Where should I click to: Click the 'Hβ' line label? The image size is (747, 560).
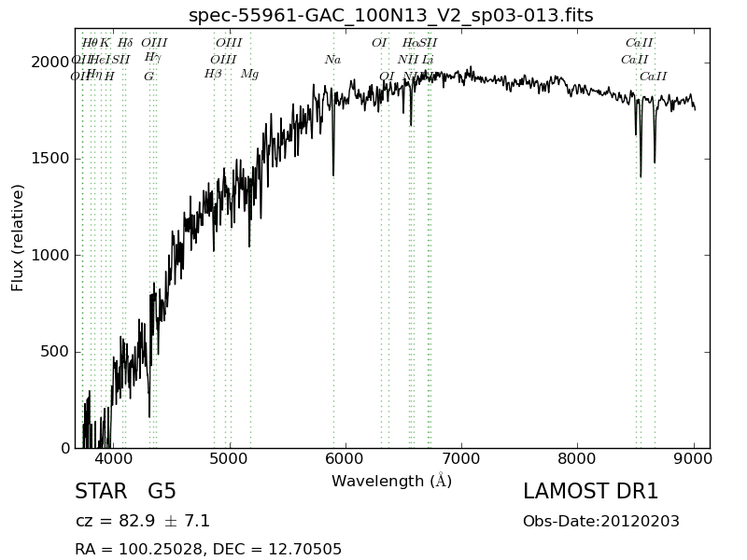(x=213, y=74)
